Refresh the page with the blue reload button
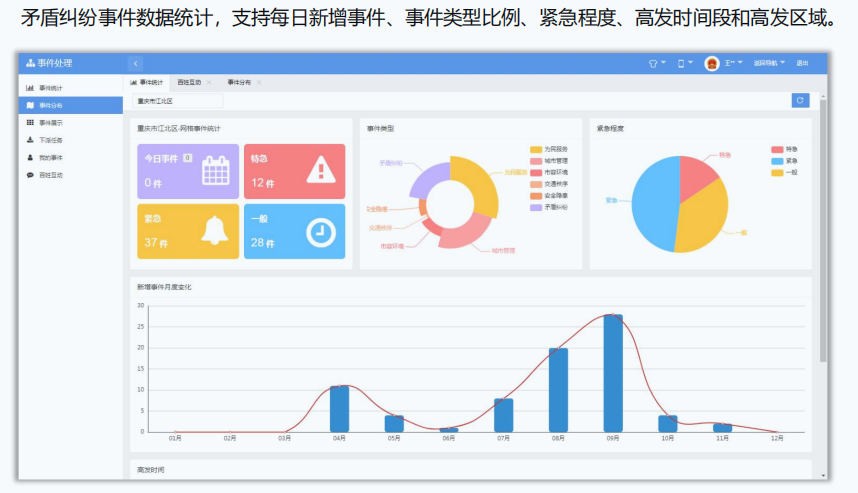The width and height of the screenshot is (858, 493). click(800, 100)
